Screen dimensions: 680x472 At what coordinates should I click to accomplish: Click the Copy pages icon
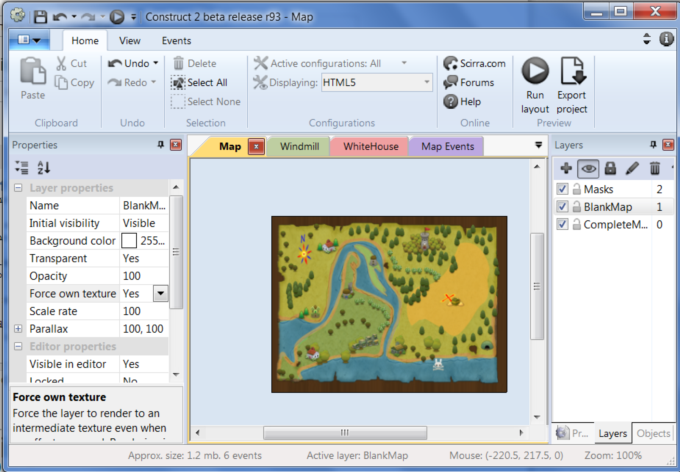pos(61,82)
